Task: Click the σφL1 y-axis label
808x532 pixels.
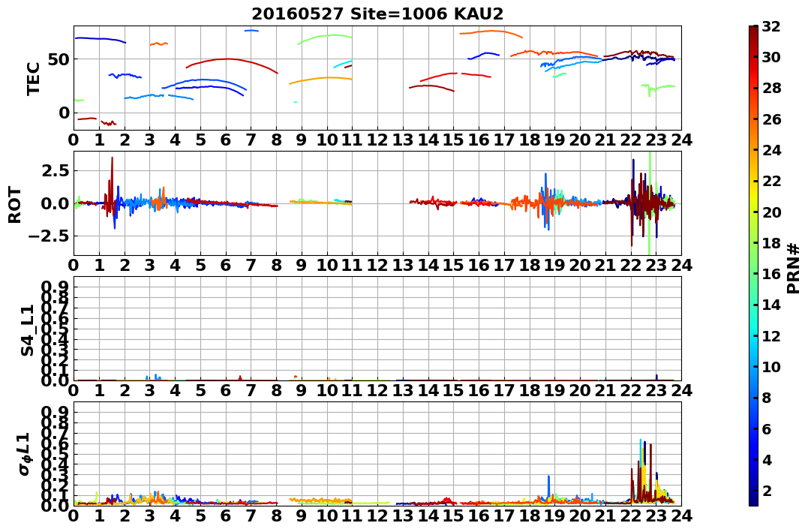Action: tap(26, 453)
